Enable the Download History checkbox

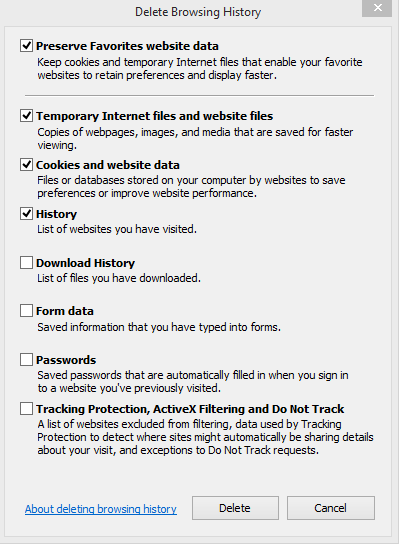(x=26, y=263)
